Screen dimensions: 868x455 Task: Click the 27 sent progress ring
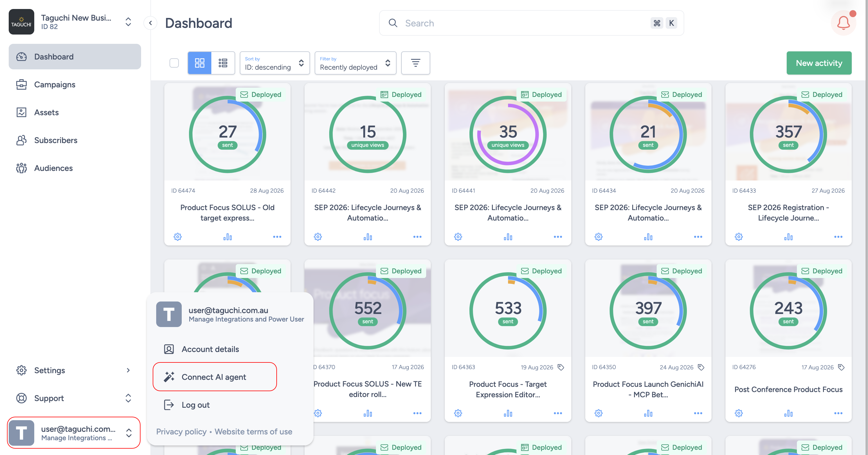[x=227, y=134]
